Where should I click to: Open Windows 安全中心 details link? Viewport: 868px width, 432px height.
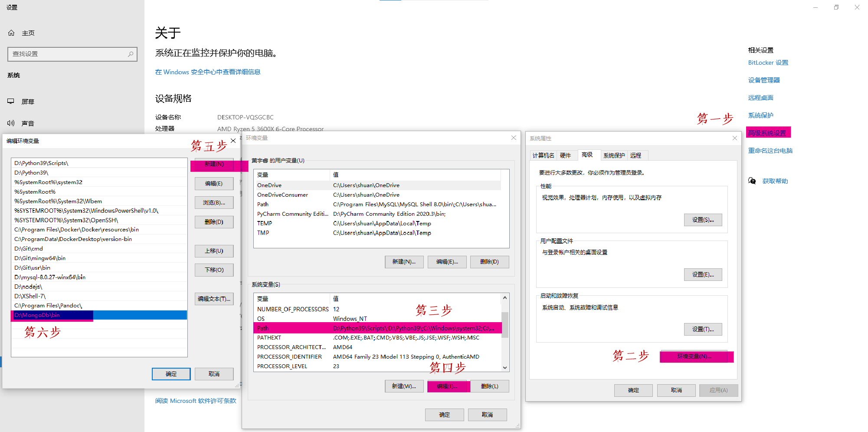[208, 72]
